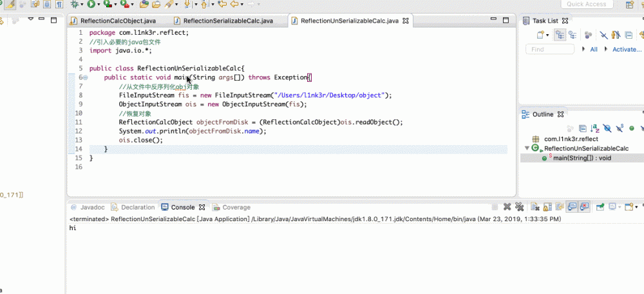Click the green Run button

pos(91,4)
